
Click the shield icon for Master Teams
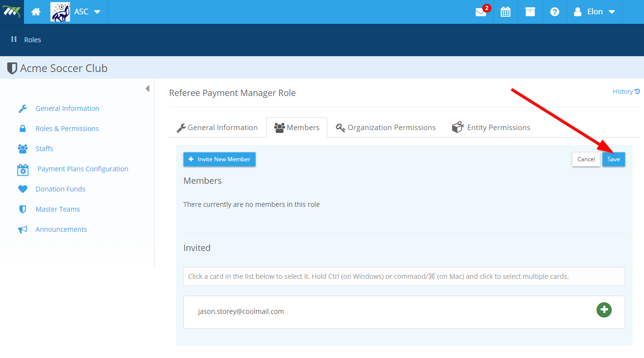(x=23, y=209)
